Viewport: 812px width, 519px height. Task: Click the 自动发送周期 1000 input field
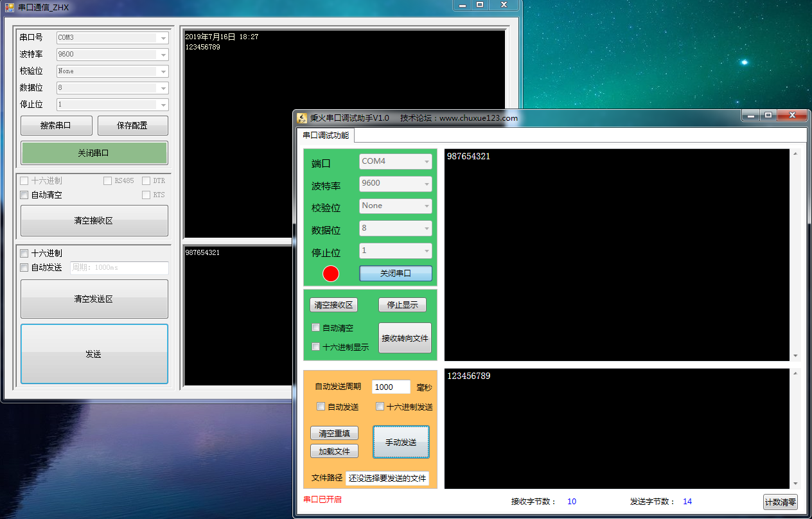(391, 387)
